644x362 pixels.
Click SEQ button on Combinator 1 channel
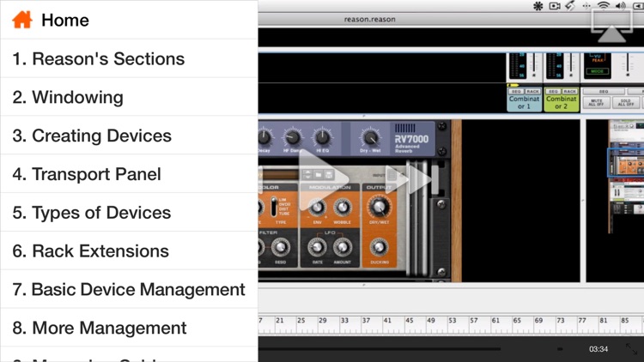coord(516,91)
